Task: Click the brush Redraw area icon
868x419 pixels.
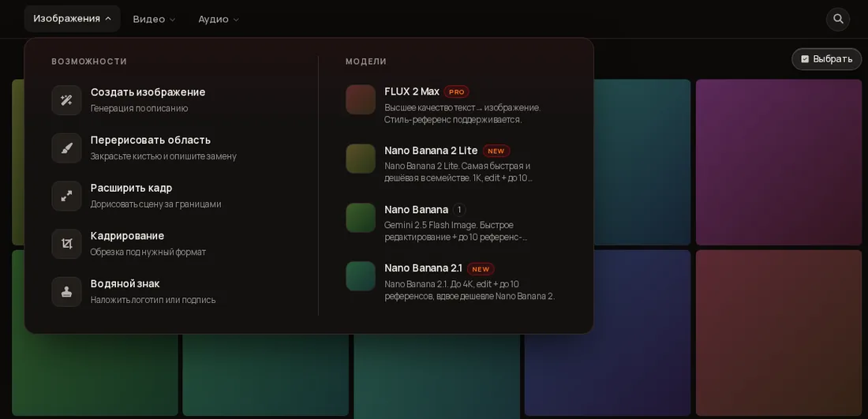Action: 66,148
